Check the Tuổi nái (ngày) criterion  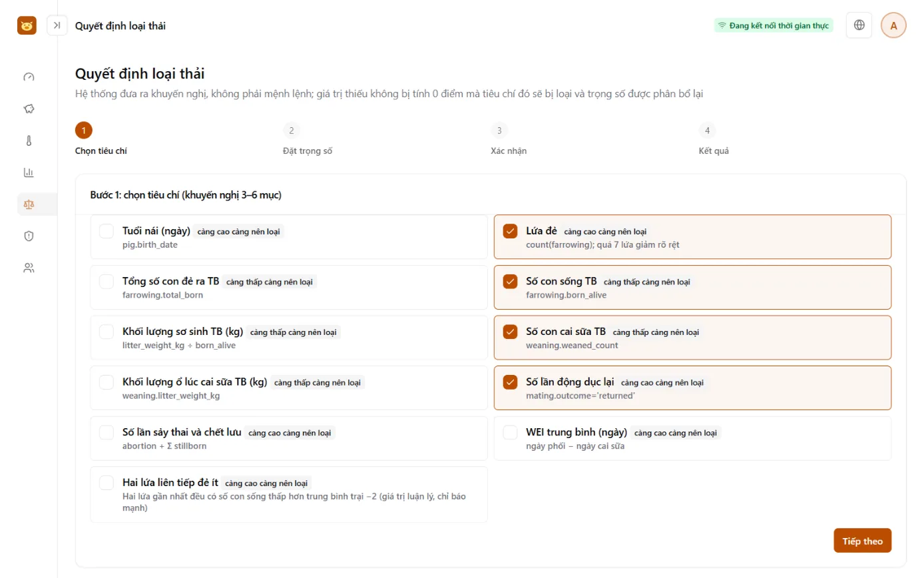coord(107,231)
